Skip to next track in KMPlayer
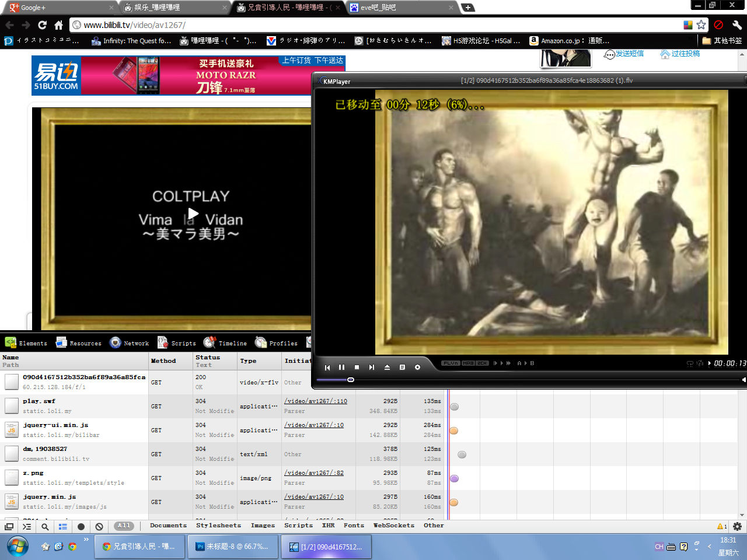This screenshot has width=747, height=560. [372, 367]
